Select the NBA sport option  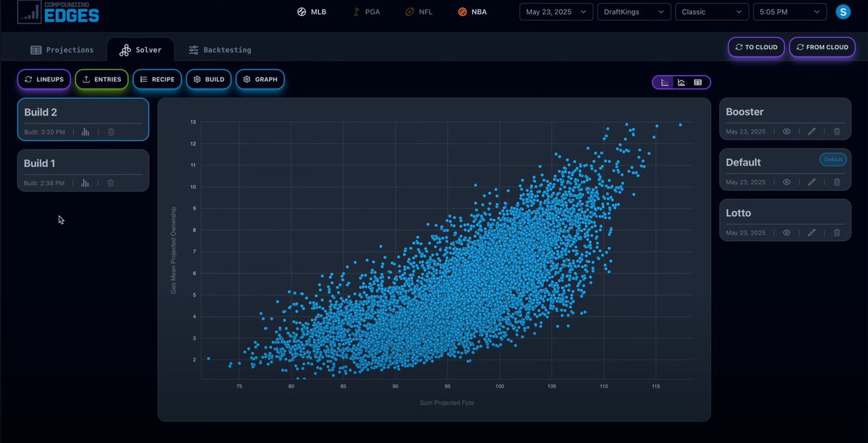tap(472, 12)
